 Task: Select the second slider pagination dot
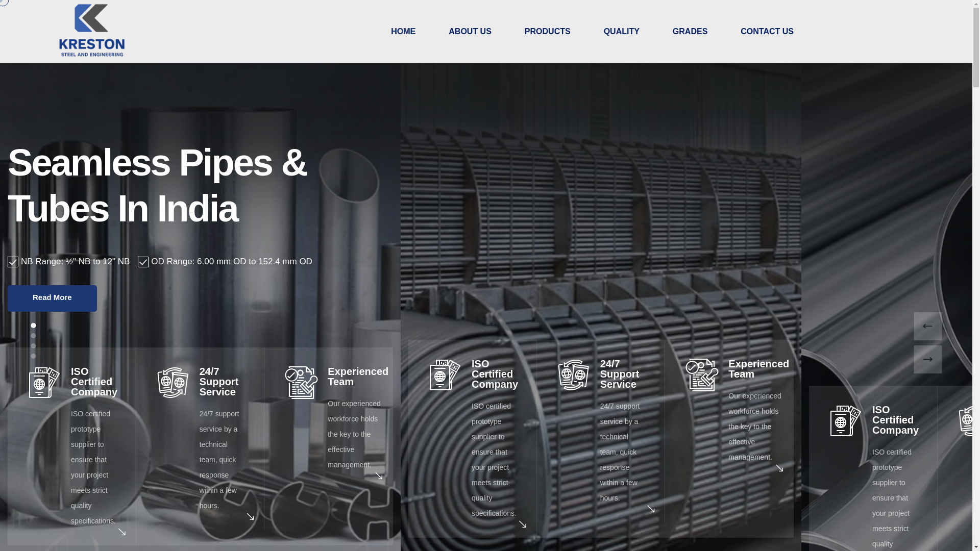pyautogui.click(x=33, y=336)
